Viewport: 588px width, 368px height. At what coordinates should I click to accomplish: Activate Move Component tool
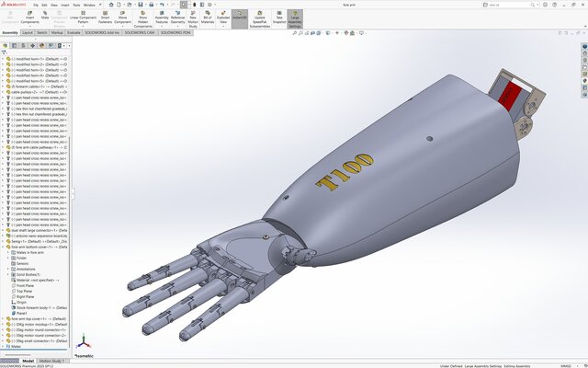(122, 17)
